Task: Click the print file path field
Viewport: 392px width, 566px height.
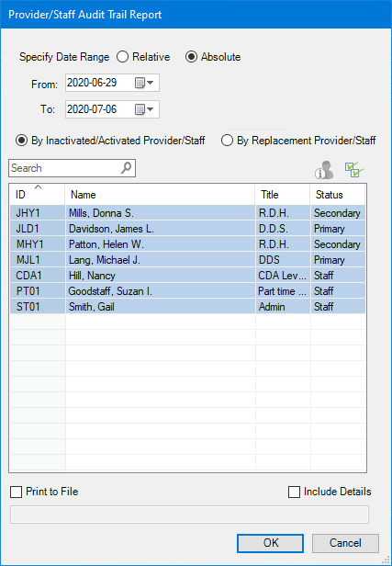Action: point(189,515)
